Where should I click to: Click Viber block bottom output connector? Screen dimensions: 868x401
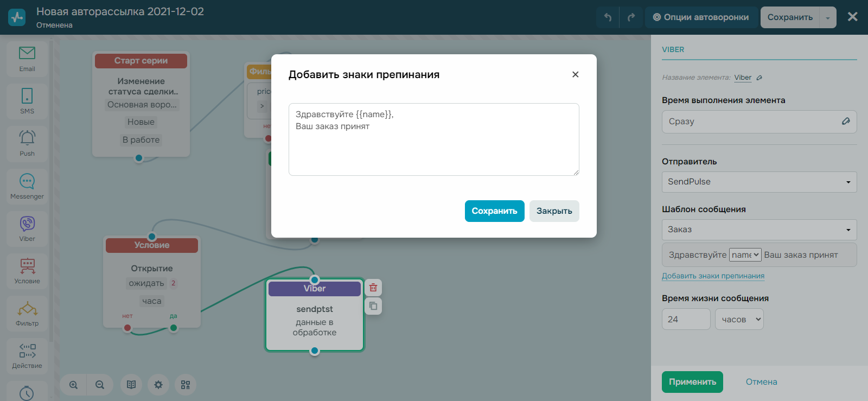[x=315, y=351]
